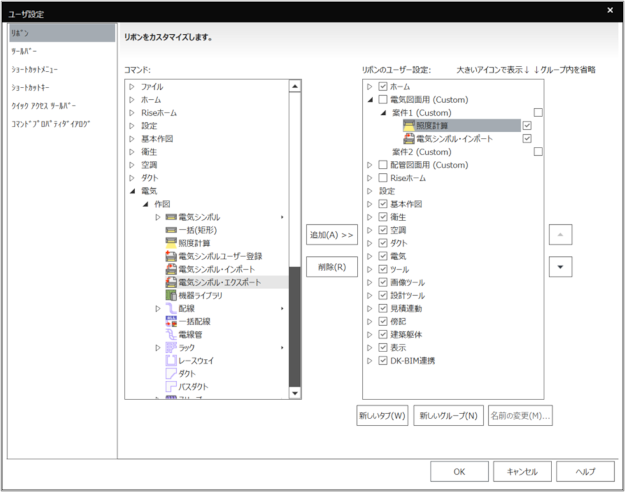Screen dimensions: 625x492
Task: Select the 電線管 command icon
Action: click(171, 335)
